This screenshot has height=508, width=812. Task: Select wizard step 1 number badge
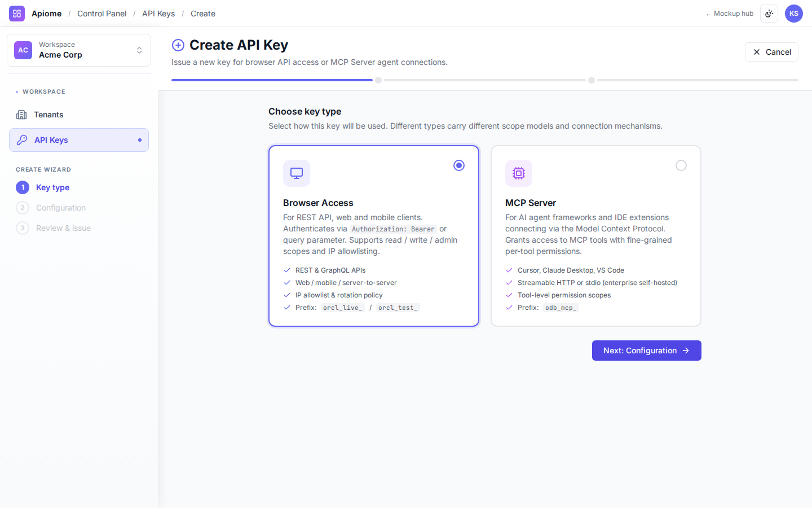[x=23, y=187]
